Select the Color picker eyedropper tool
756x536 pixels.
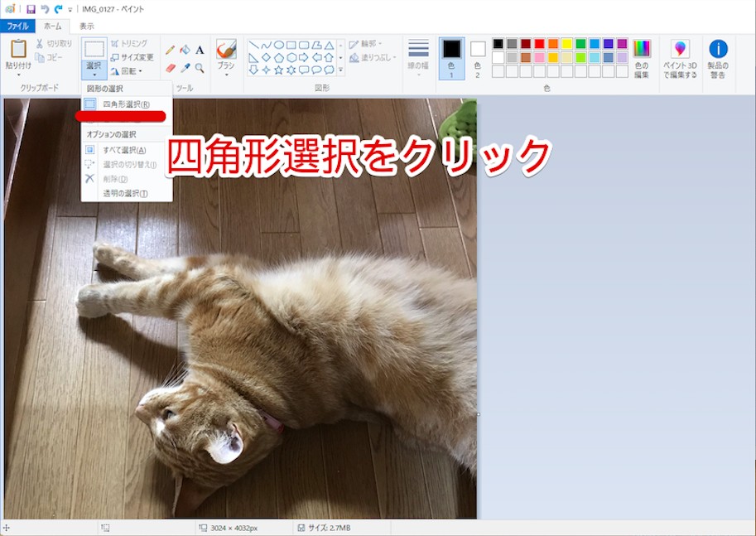(185, 68)
